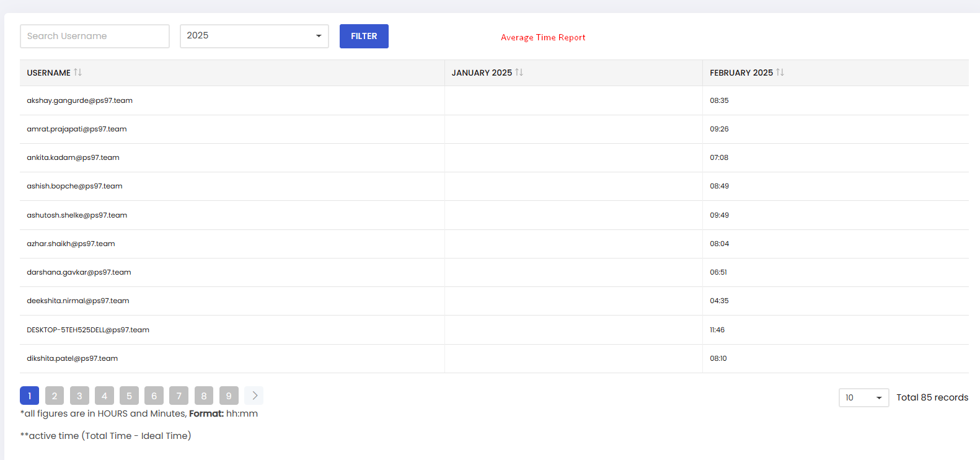Screen dimensions: 980x460
Task: Click the Search Username input field
Action: point(95,36)
